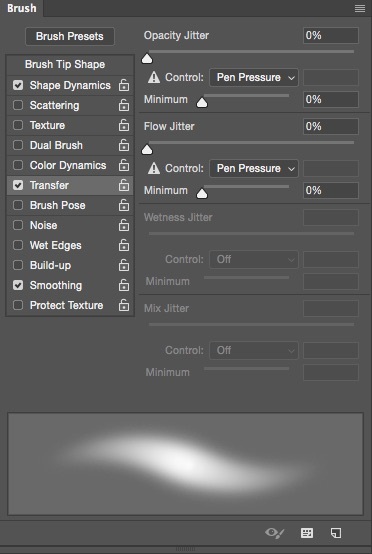Viewport: 372px width, 554px height.
Task: Click the lock icon next to Smoothing
Action: click(x=124, y=285)
